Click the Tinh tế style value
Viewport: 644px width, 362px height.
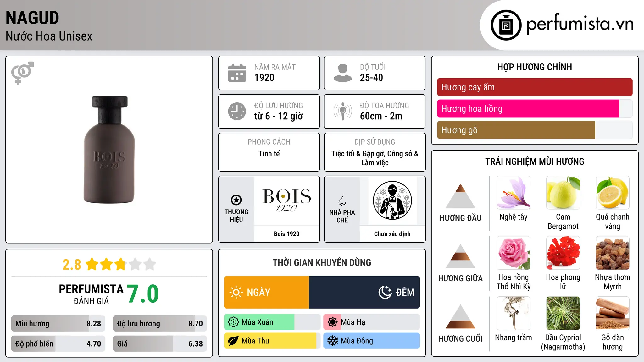[269, 154]
